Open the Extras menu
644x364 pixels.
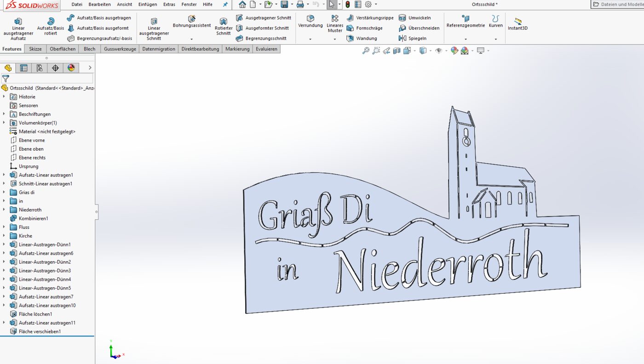coord(169,5)
